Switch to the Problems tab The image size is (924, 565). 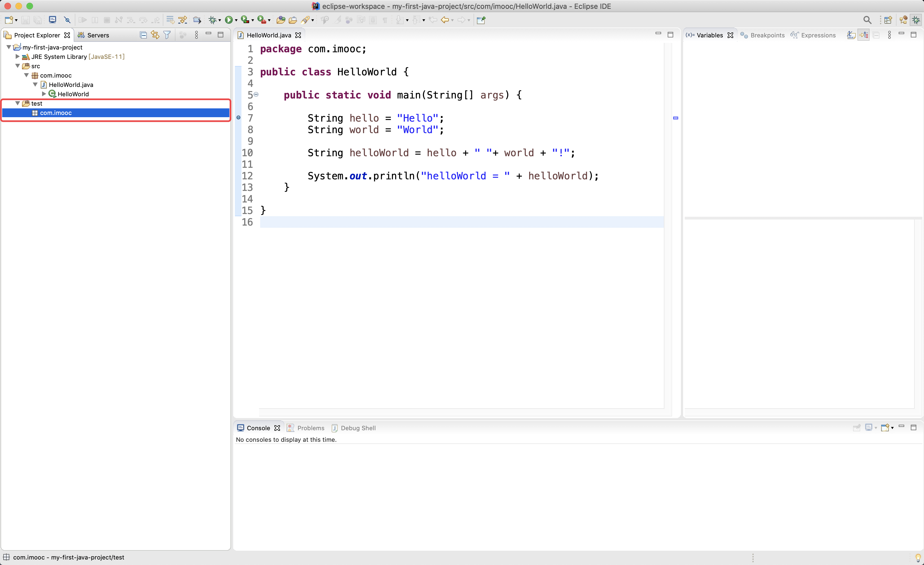tap(306, 428)
